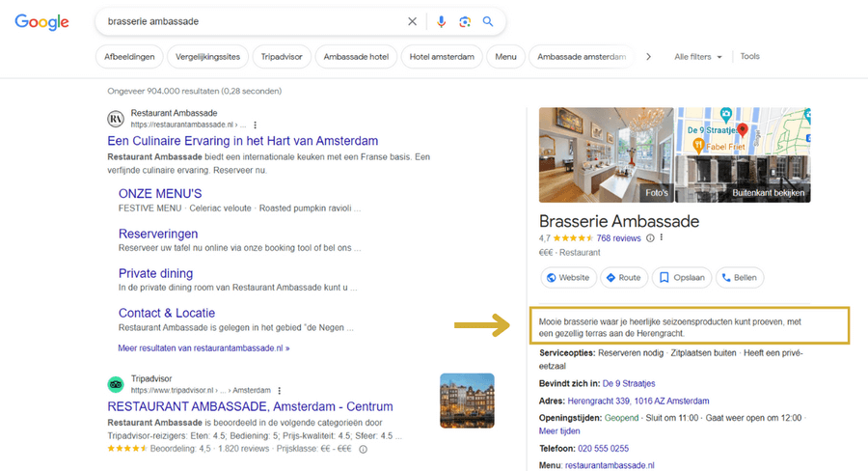The height and width of the screenshot is (471, 868).
Task: Open three-dot menu beside Restaurant Ambassade result
Action: click(256, 125)
